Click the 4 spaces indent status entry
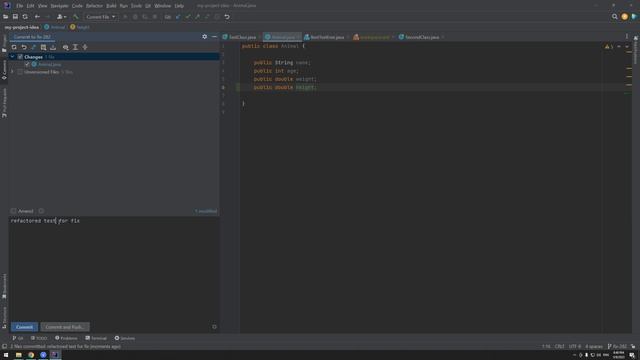640x360 pixels. click(x=594, y=347)
